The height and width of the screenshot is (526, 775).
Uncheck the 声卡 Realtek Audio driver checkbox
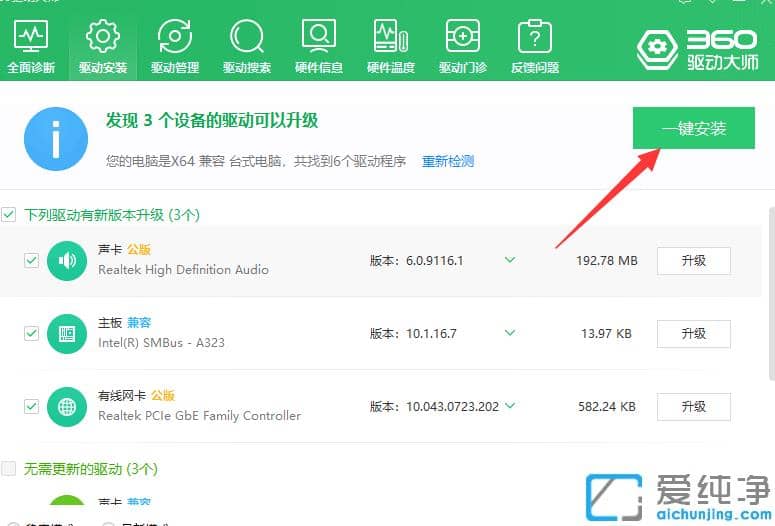tap(32, 261)
